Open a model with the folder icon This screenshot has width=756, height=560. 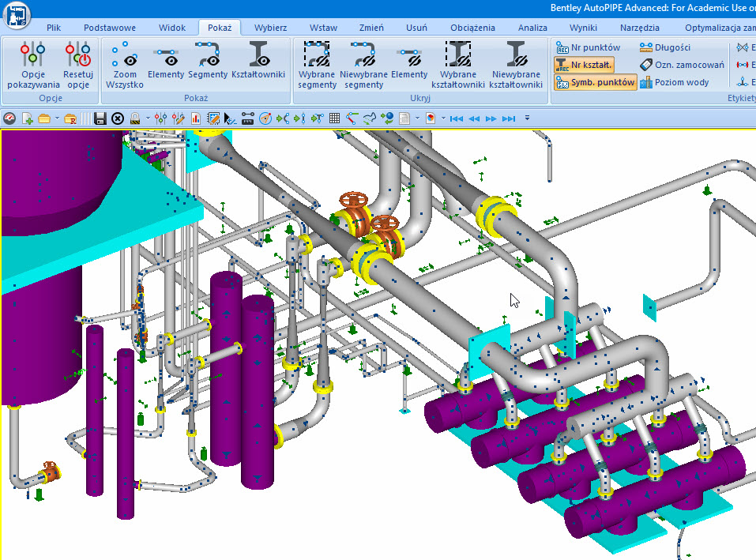(44, 118)
